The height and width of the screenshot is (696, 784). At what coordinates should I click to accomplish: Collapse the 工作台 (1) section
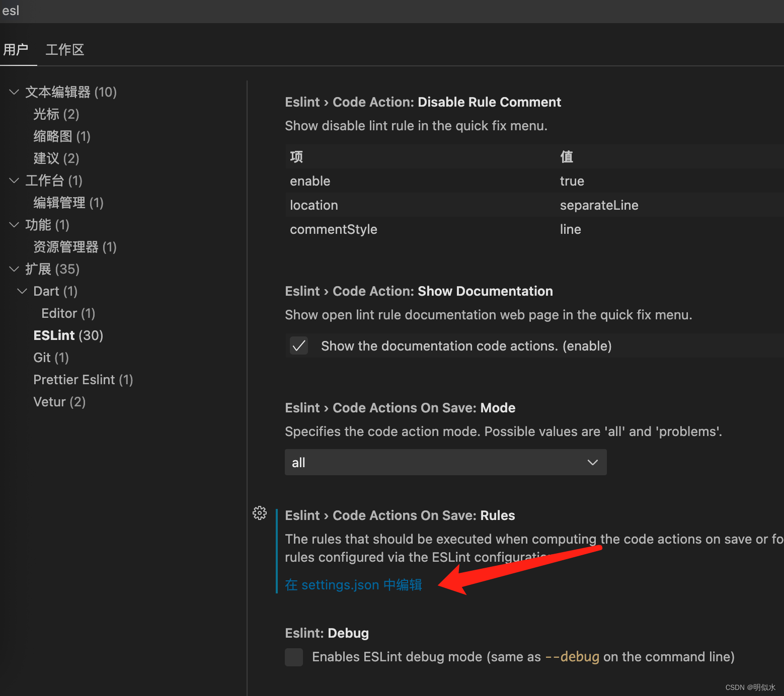point(14,181)
